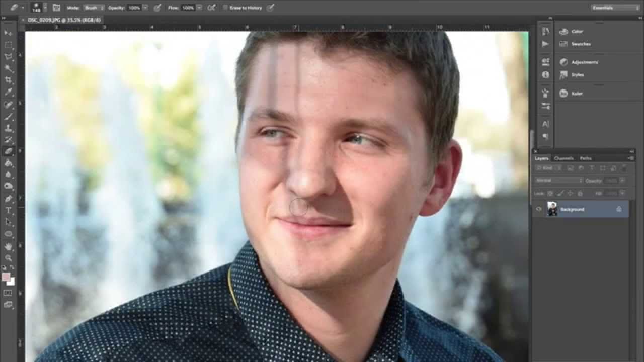Select the Ellipse shape tool
This screenshot has height=362, width=644.
pos(9,234)
